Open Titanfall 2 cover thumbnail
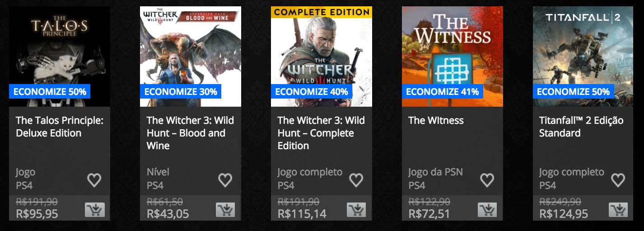This screenshot has width=644, height=231. tap(583, 57)
